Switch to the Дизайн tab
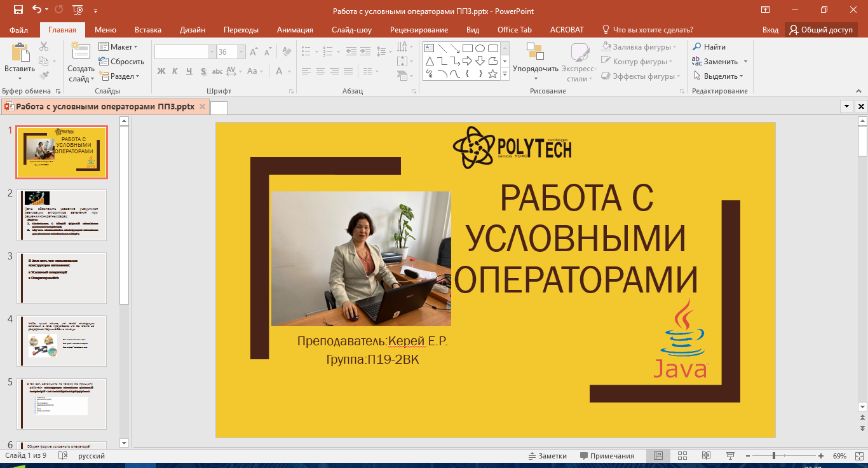 point(193,30)
